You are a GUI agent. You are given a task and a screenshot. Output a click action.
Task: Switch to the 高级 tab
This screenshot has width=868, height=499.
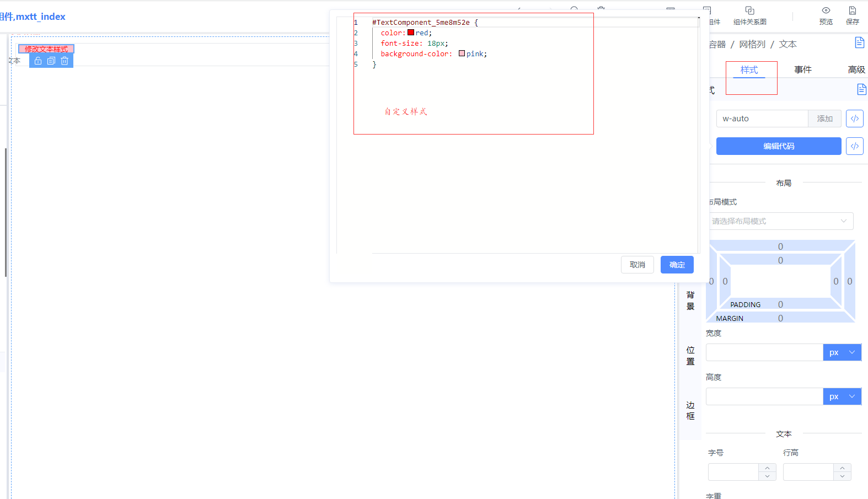pos(856,69)
